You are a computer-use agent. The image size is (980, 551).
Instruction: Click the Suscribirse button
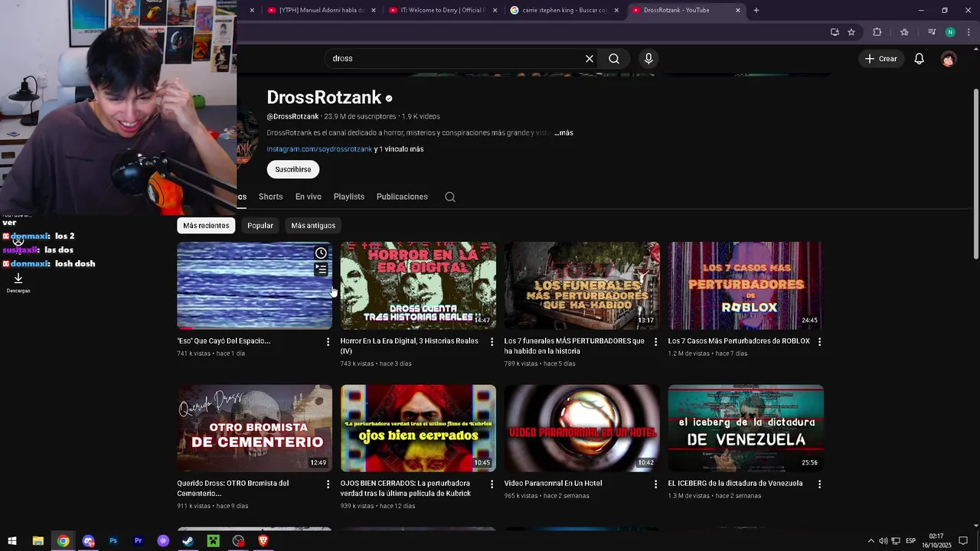[293, 169]
